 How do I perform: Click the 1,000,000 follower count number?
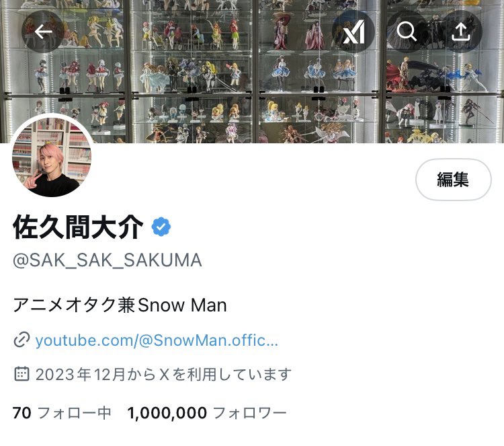tap(167, 412)
